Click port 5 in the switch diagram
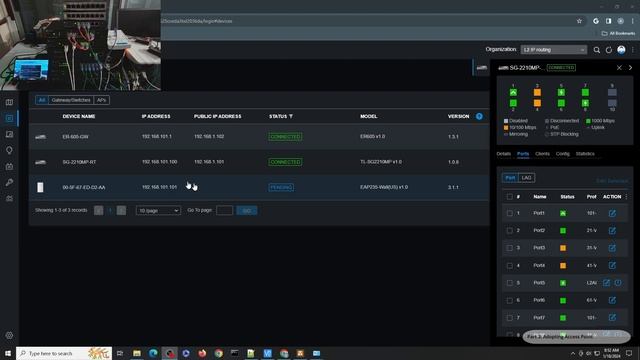640x360 pixels. [561, 92]
